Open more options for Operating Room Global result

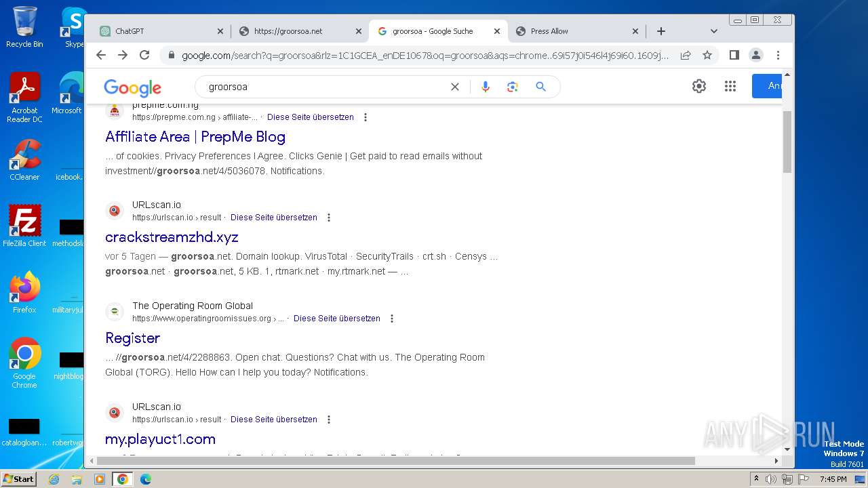coord(392,319)
